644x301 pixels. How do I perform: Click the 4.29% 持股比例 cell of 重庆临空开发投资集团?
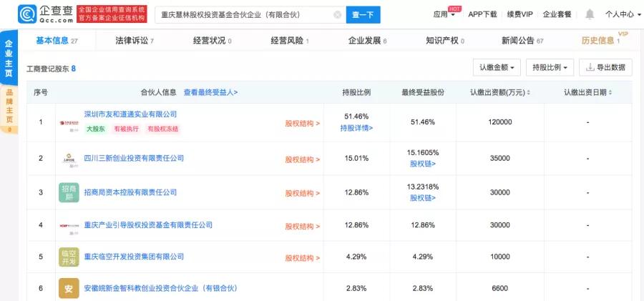click(x=356, y=257)
